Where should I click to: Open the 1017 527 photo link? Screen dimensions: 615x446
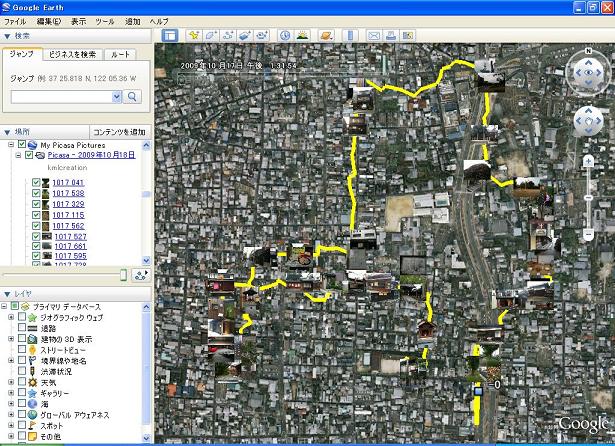(70, 237)
